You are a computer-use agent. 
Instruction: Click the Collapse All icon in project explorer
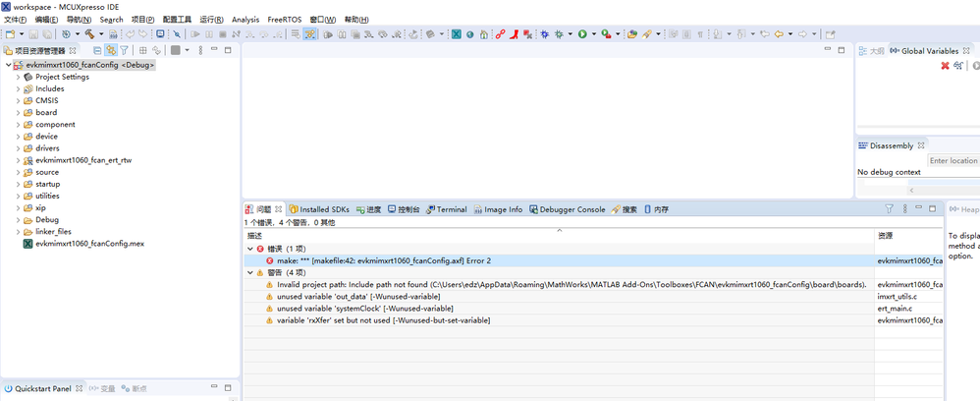tap(97, 50)
